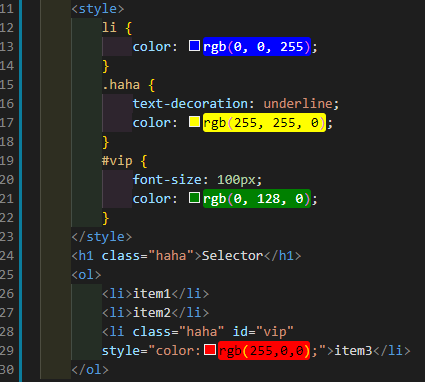Open the yellow color swatch picker
Screen dimensions: 425x382
(194, 122)
